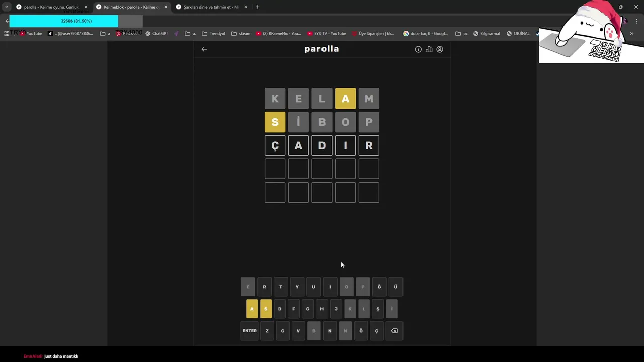Tap the D key on the keyboard

280,309
